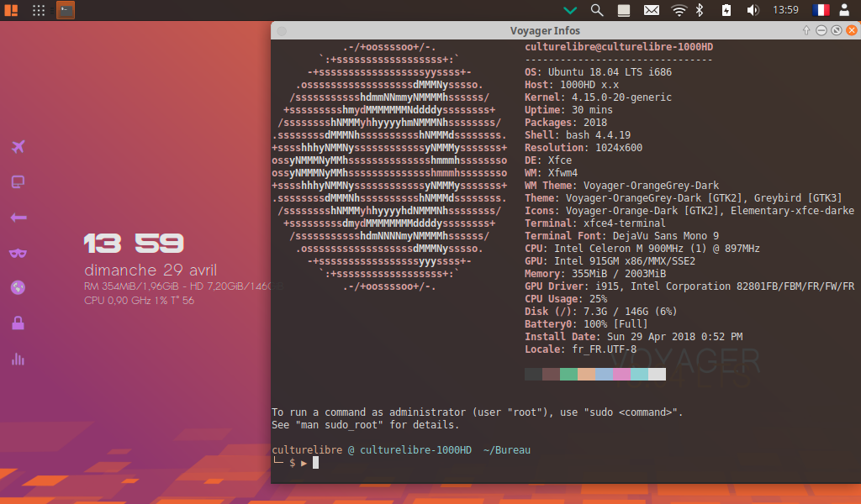The height and width of the screenshot is (504, 861).
Task: Click the green swatch in the terminal palette
Action: tap(568, 374)
